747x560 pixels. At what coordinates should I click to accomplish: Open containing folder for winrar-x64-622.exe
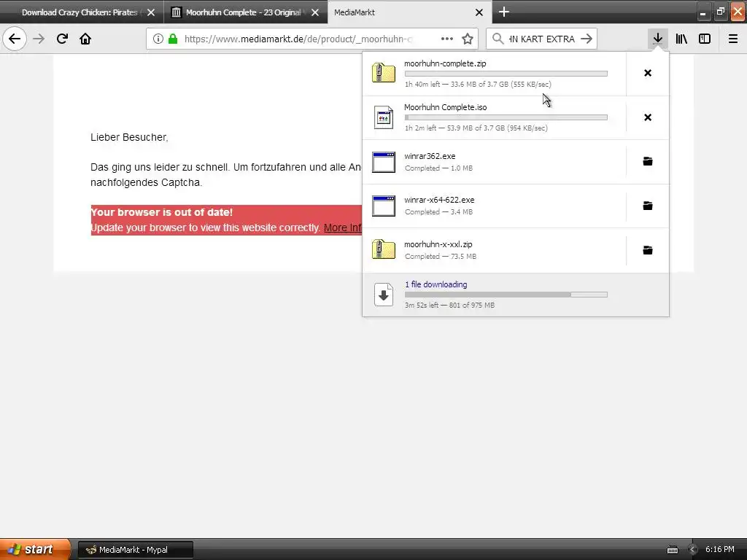pyautogui.click(x=648, y=206)
